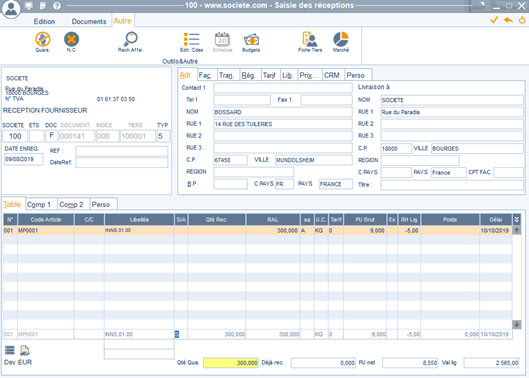Click the PAYS field containing France
This screenshot has height=378, width=529.
[x=449, y=172]
